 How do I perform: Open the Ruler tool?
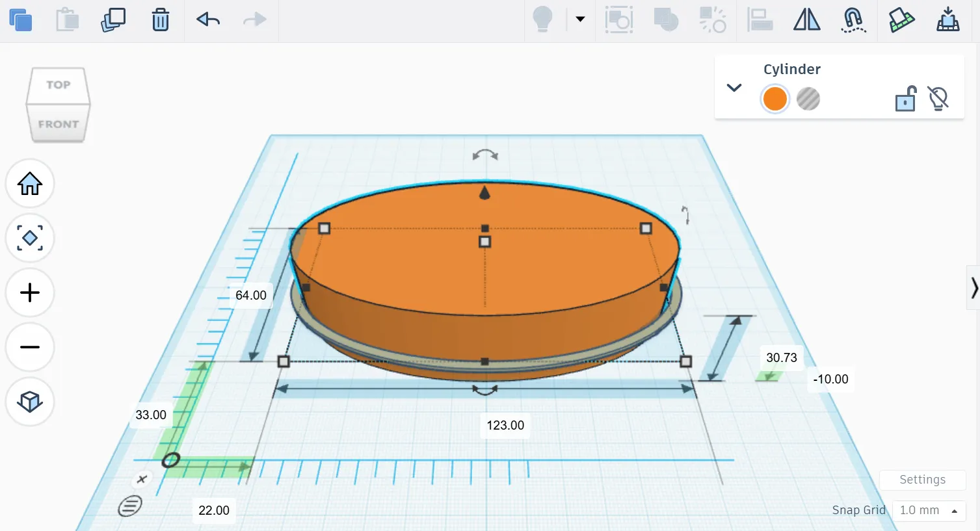(901, 19)
